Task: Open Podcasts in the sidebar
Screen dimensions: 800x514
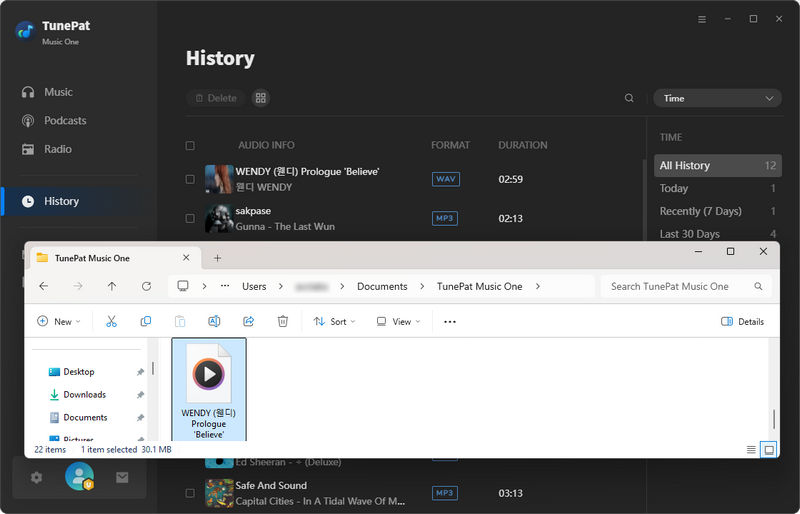Action: pyautogui.click(x=65, y=120)
